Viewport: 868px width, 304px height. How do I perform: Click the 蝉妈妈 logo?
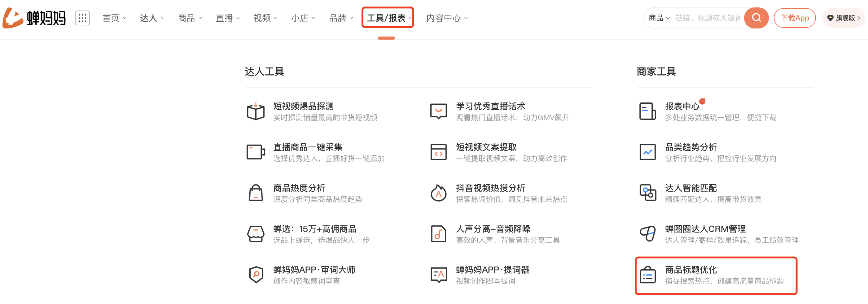(x=34, y=18)
